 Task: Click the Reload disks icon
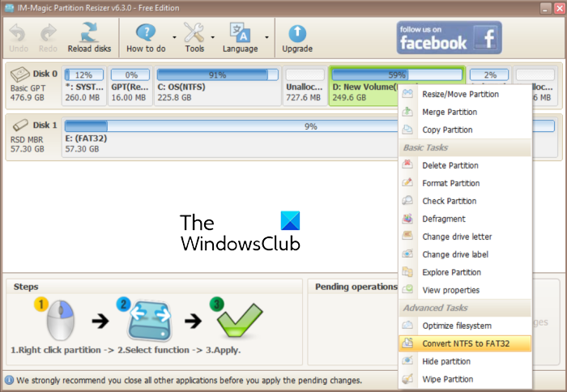89,32
